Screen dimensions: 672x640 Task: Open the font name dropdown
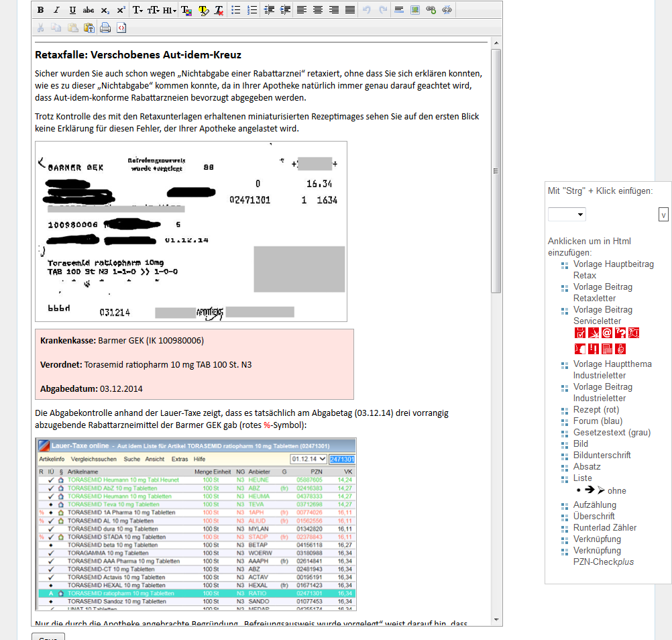(x=137, y=10)
